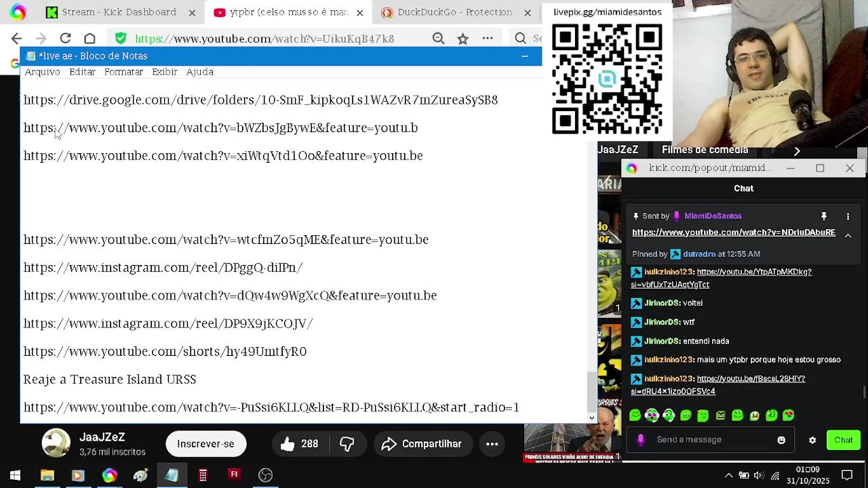Open emoji picker smiley in chat input
The width and height of the screenshot is (868, 488).
781,440
